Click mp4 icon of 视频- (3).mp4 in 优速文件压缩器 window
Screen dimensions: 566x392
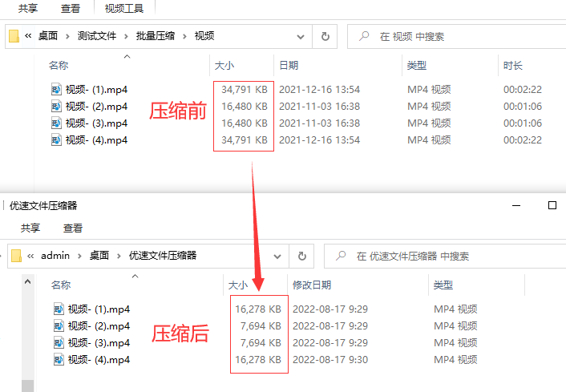point(59,342)
